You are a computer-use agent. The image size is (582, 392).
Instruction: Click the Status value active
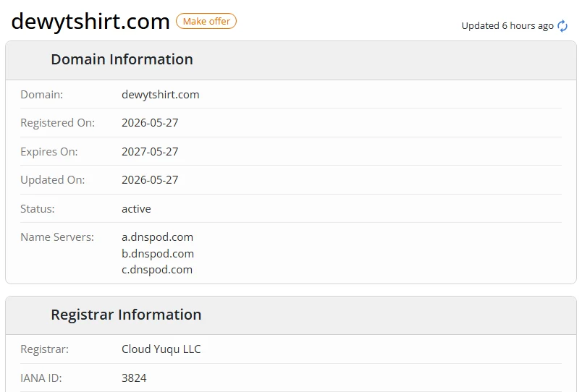(x=136, y=209)
